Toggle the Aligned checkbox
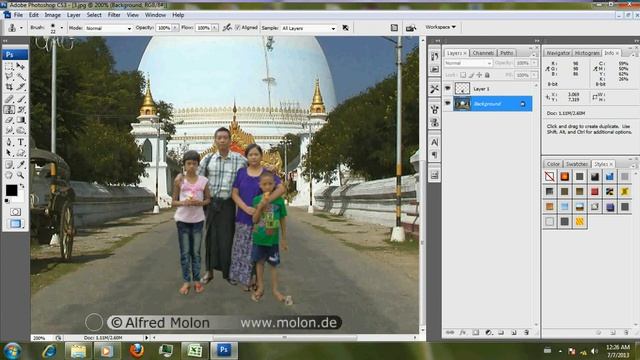The width and height of the screenshot is (640, 360). pyautogui.click(x=238, y=28)
